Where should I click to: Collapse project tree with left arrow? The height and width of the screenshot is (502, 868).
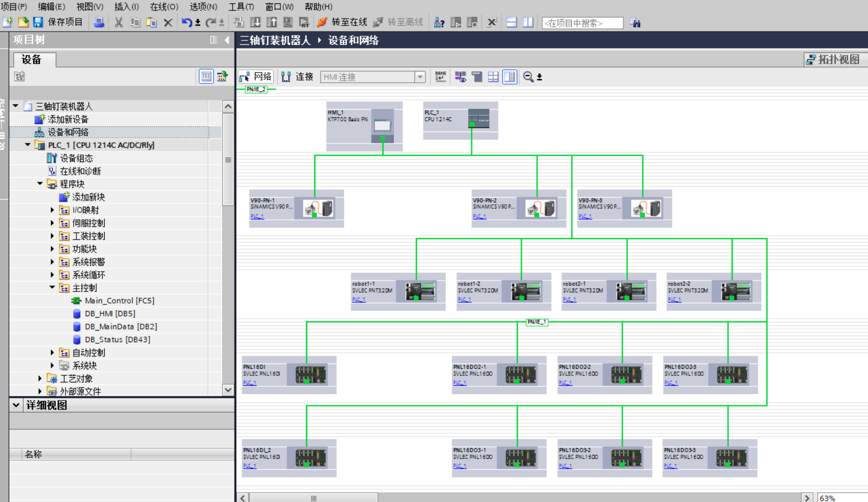[227, 40]
